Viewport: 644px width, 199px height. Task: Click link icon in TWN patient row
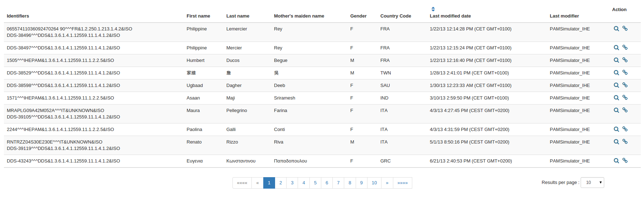[x=625, y=72]
